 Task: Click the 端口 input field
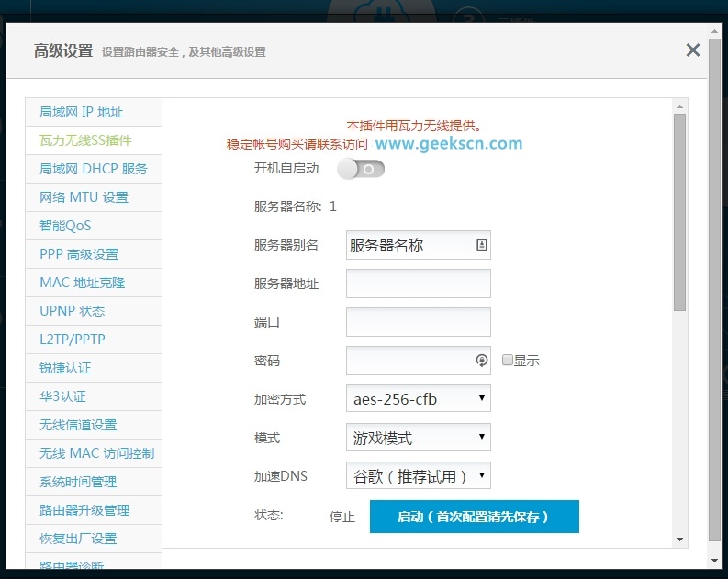[x=419, y=322]
